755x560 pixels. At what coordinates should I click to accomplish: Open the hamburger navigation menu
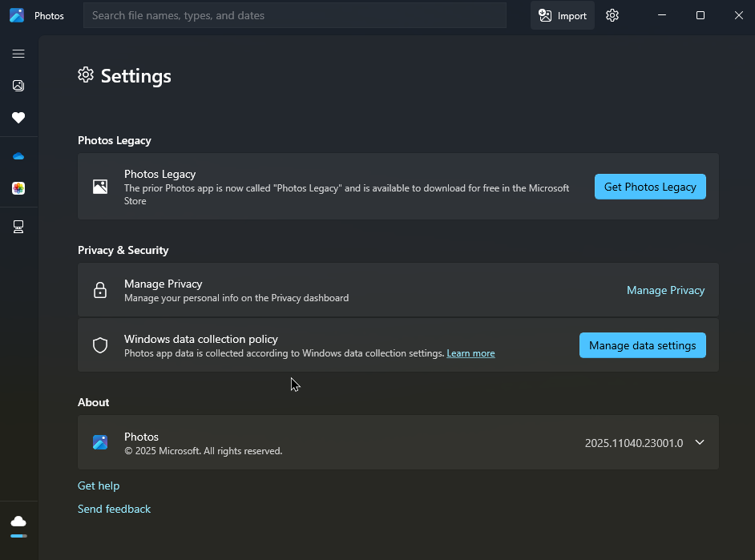(x=18, y=54)
